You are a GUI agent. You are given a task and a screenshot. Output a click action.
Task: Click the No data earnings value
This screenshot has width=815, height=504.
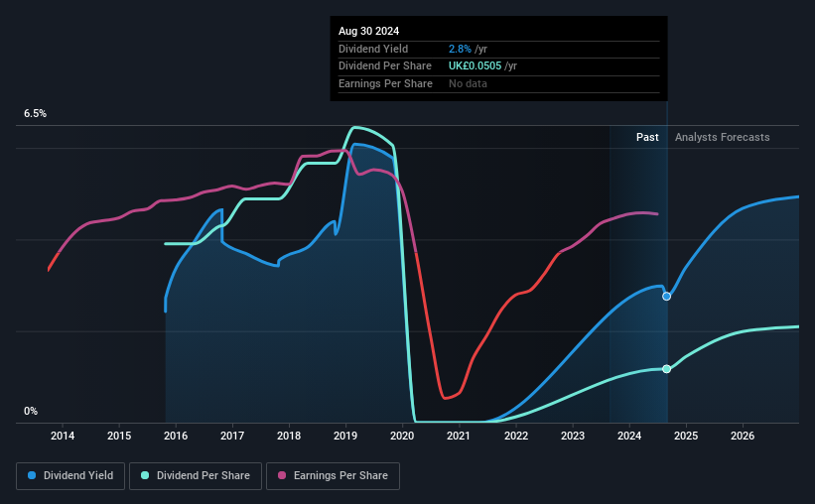pyautogui.click(x=468, y=83)
